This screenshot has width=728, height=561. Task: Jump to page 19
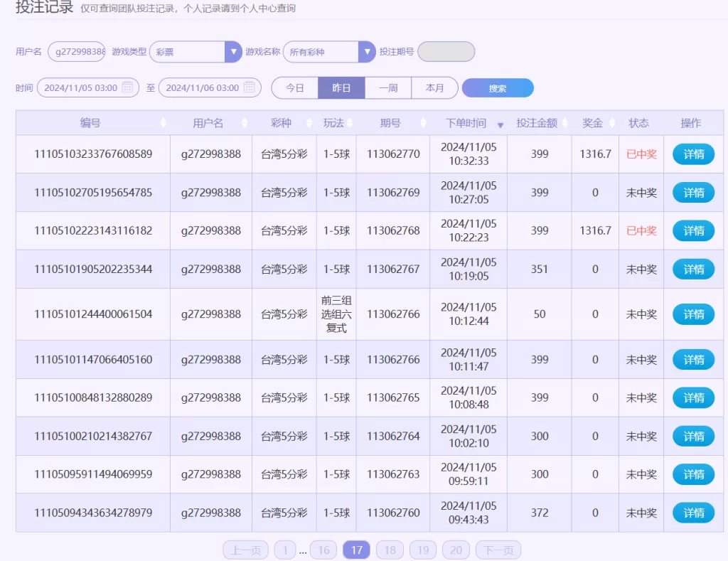click(x=423, y=550)
